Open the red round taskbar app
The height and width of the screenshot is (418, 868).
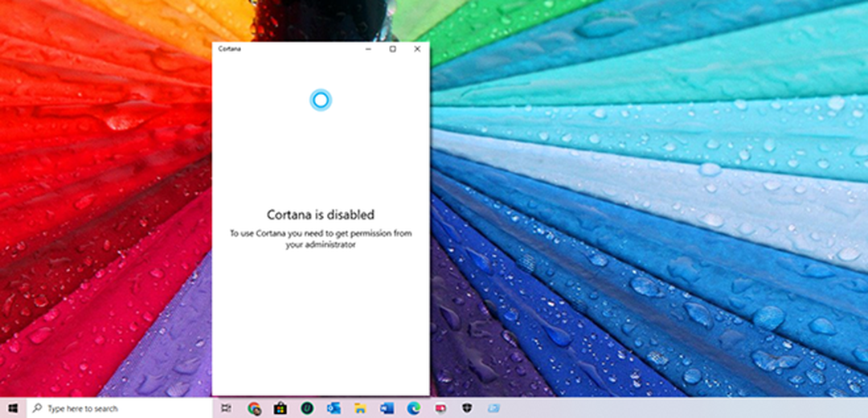pos(440,408)
